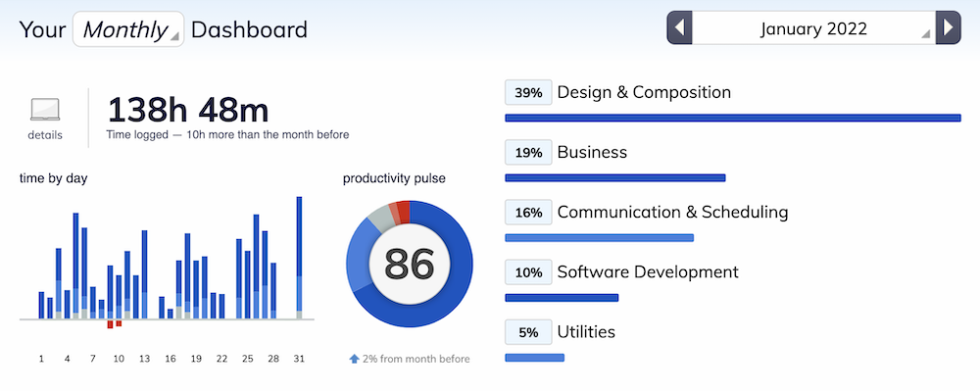This screenshot has width=980, height=391.
Task: Click the red negative bar near day 9
Action: click(110, 324)
